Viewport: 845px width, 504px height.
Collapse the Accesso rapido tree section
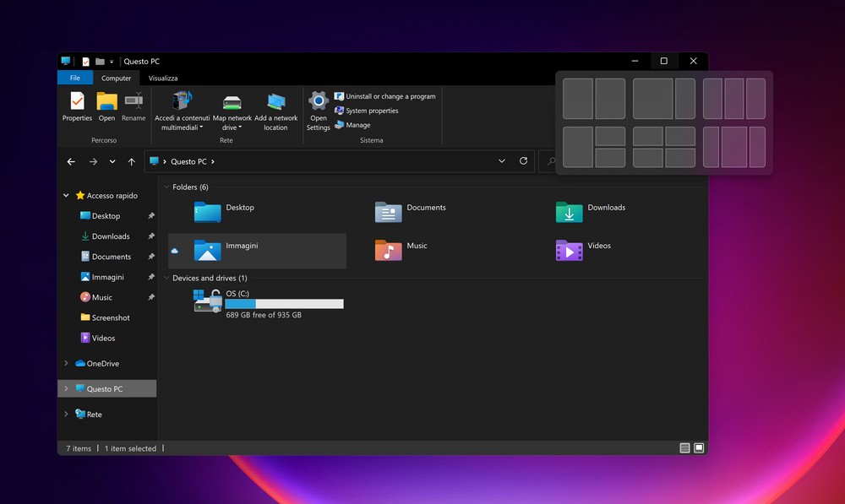tap(67, 196)
